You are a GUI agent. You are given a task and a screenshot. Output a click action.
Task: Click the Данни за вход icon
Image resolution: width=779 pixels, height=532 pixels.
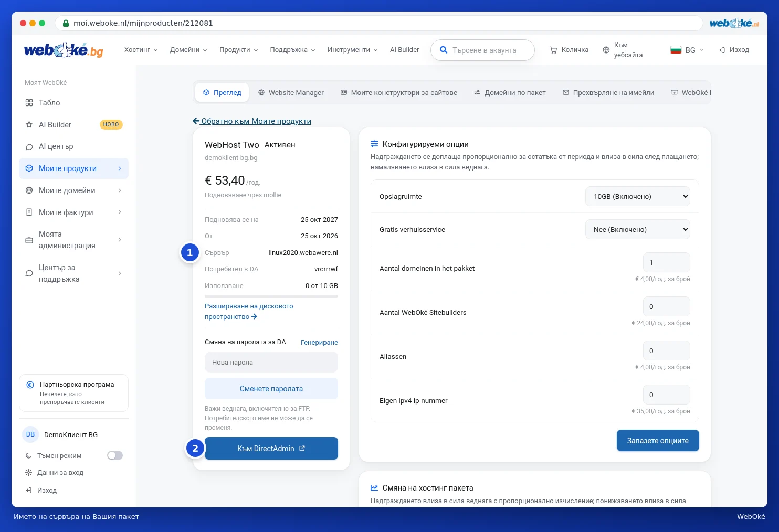pos(29,473)
